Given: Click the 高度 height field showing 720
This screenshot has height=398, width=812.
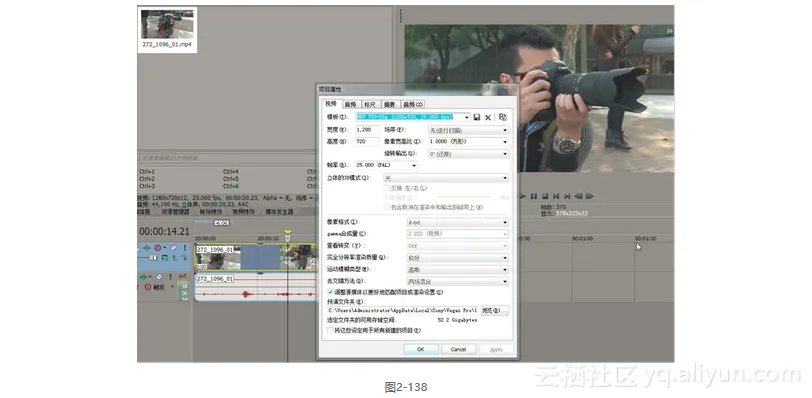Looking at the screenshot, I should (367, 142).
